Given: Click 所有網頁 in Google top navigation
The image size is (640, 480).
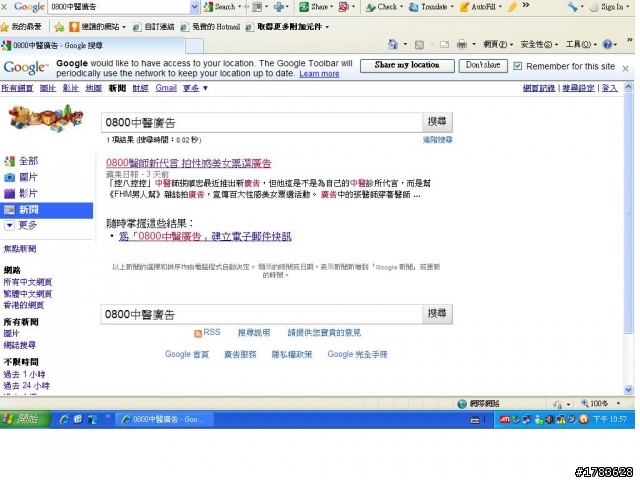Looking at the screenshot, I should (x=17, y=88).
